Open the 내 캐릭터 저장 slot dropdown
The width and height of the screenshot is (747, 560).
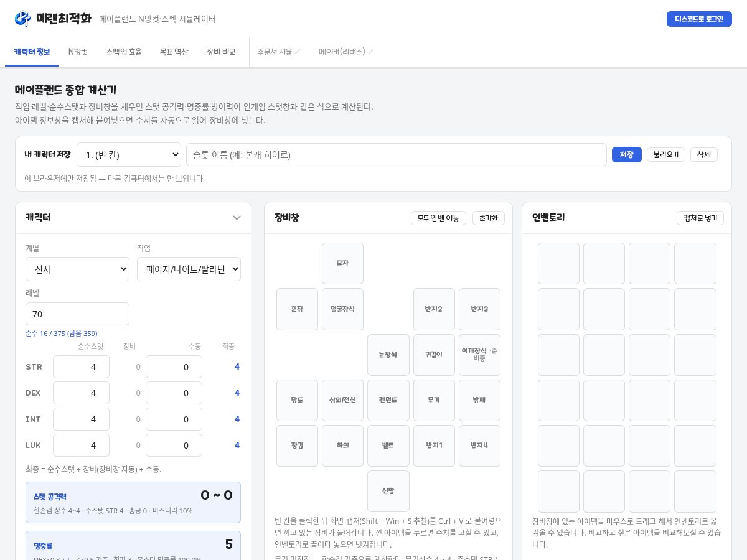129,155
